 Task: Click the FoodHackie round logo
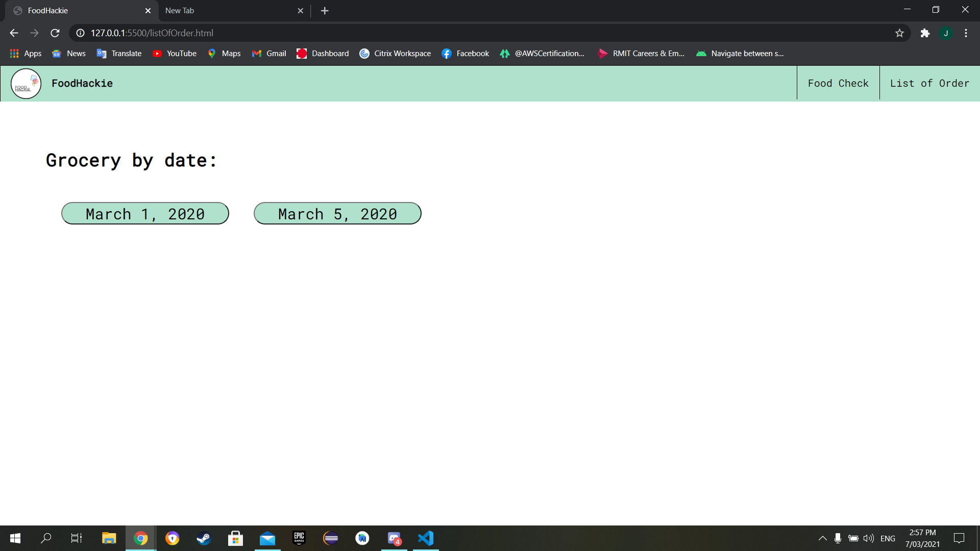point(26,84)
